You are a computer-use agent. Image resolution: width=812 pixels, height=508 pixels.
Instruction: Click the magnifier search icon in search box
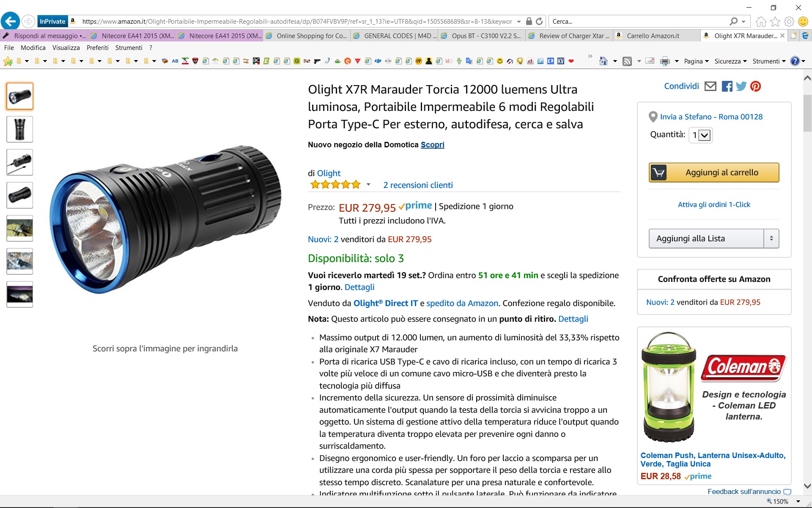click(734, 21)
